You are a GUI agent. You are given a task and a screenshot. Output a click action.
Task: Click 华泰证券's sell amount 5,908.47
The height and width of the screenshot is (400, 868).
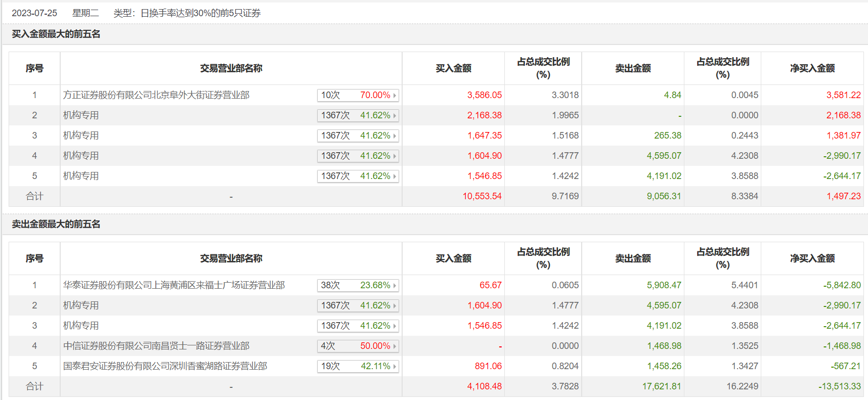(664, 285)
